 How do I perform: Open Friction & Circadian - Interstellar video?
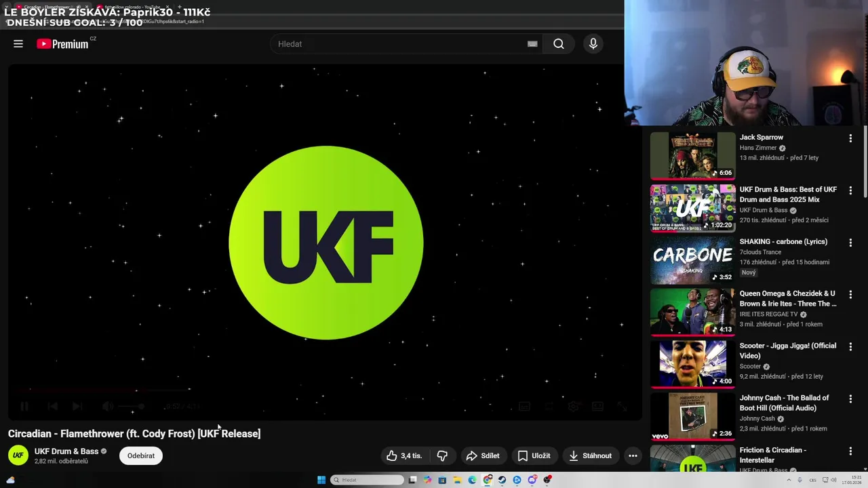click(x=773, y=455)
